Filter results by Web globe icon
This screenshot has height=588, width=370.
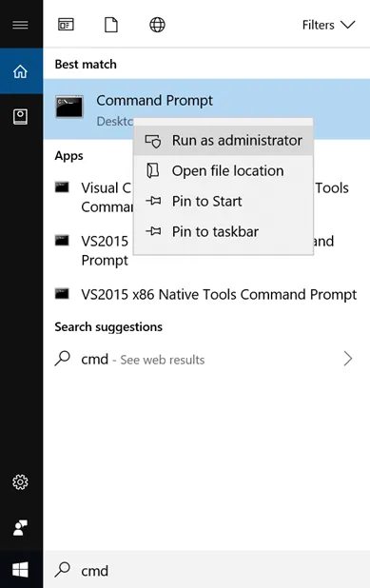click(x=157, y=25)
